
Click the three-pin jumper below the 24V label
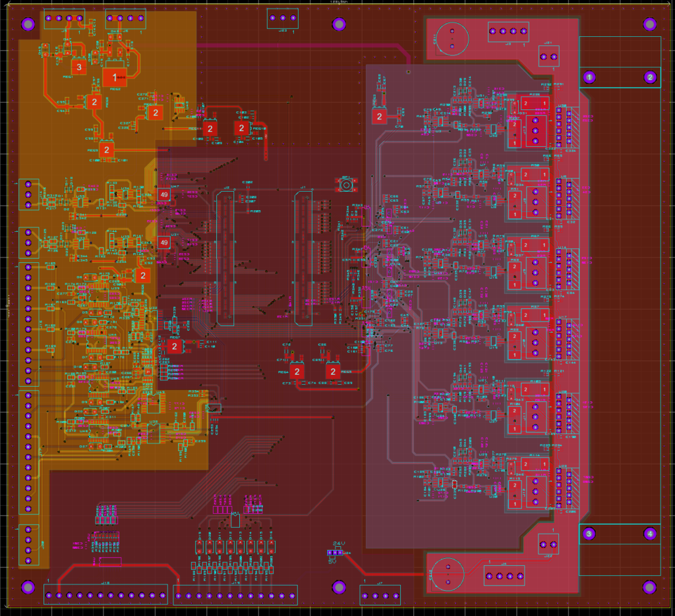point(335,552)
